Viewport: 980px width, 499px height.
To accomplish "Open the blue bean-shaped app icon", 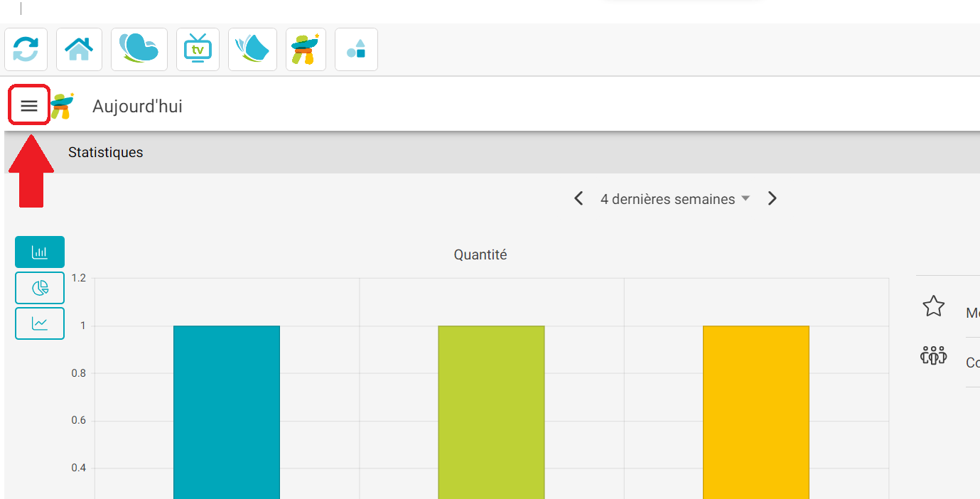I will 139,50.
